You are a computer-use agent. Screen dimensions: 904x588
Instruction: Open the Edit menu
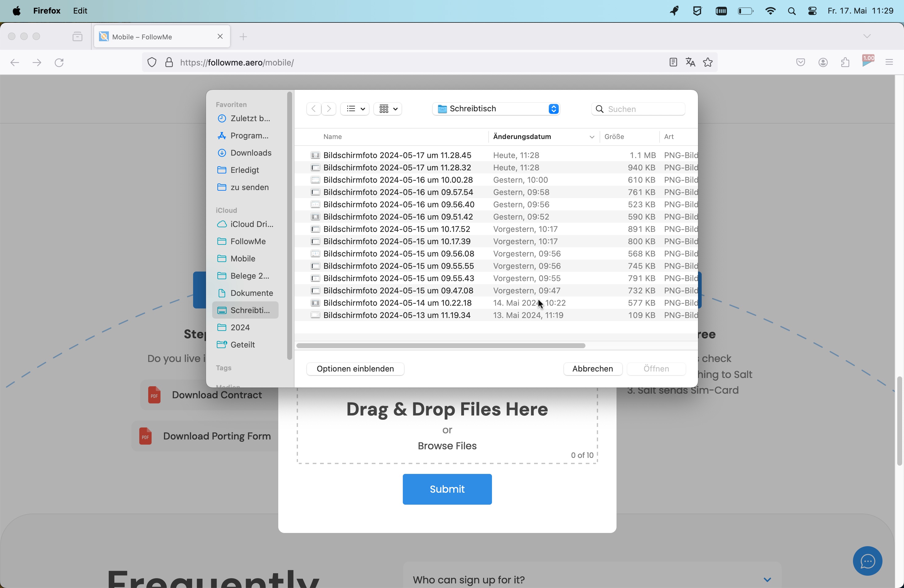click(81, 11)
